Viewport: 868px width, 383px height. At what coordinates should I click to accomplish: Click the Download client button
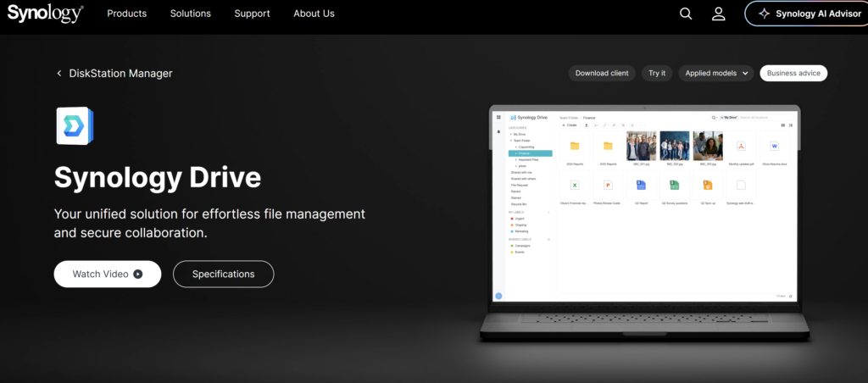602,73
